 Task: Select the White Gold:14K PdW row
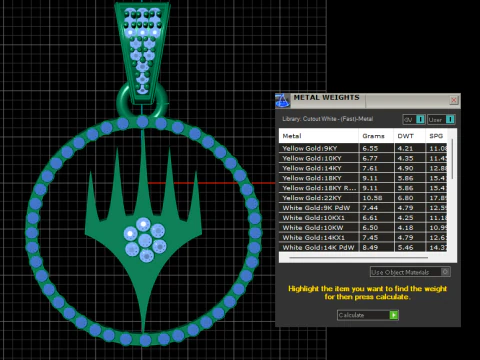coord(363,247)
